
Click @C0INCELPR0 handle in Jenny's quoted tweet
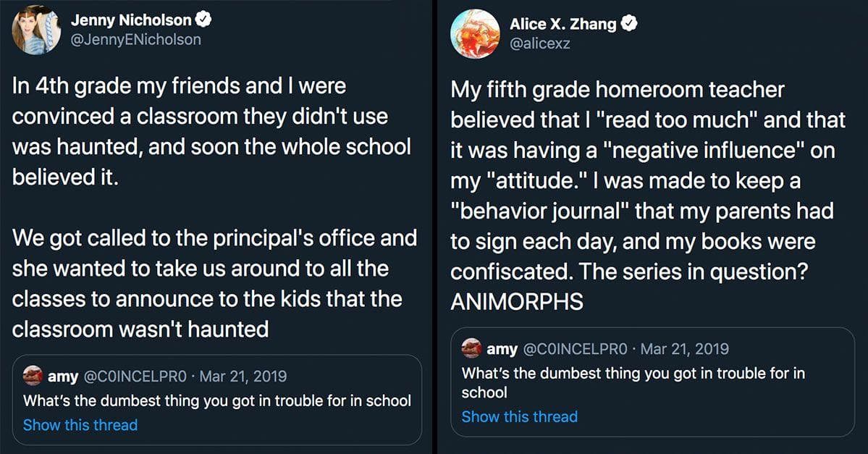click(x=138, y=377)
